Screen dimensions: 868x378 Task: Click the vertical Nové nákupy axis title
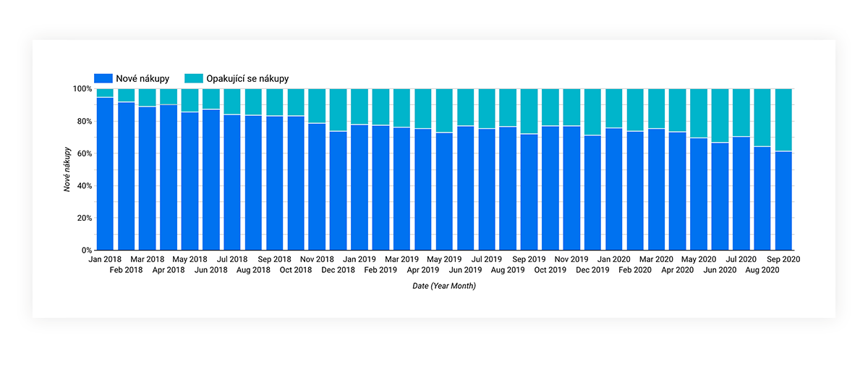point(67,169)
